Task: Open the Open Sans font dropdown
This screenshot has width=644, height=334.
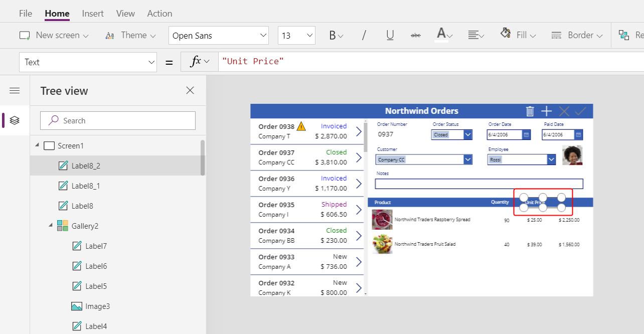Action: pyautogui.click(x=219, y=36)
